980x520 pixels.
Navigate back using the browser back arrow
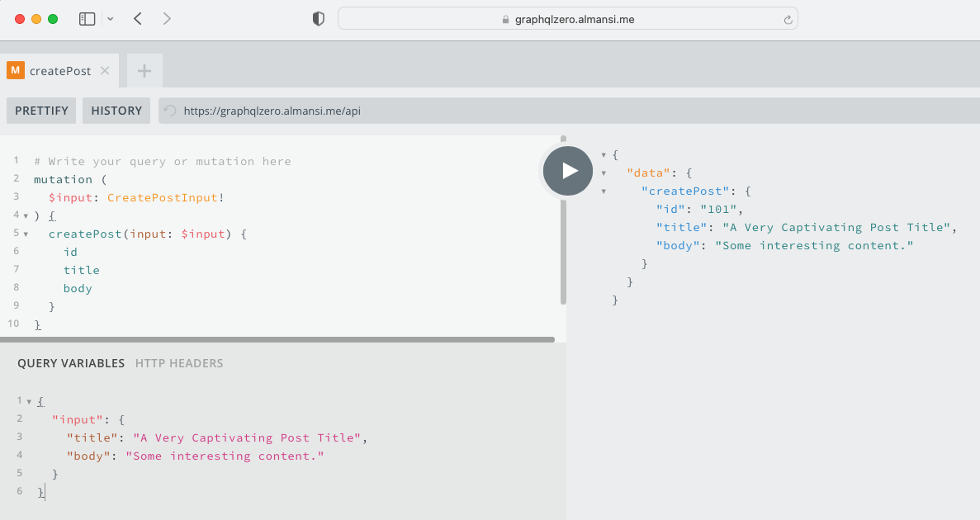click(137, 18)
